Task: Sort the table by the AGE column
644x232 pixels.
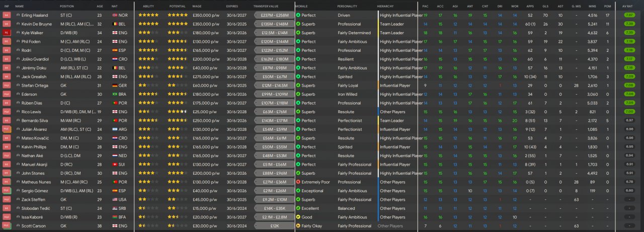Action: click(x=100, y=6)
